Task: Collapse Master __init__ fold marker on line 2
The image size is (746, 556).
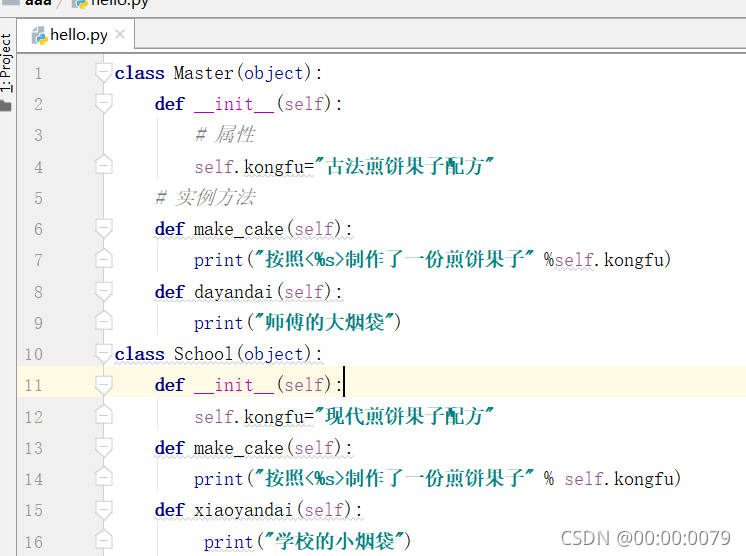Action: 103,104
